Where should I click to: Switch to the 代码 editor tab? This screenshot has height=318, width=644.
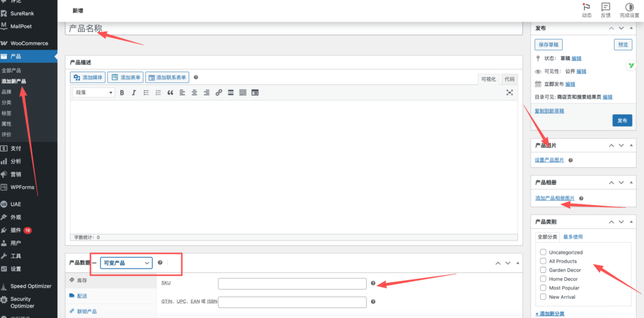click(x=509, y=79)
